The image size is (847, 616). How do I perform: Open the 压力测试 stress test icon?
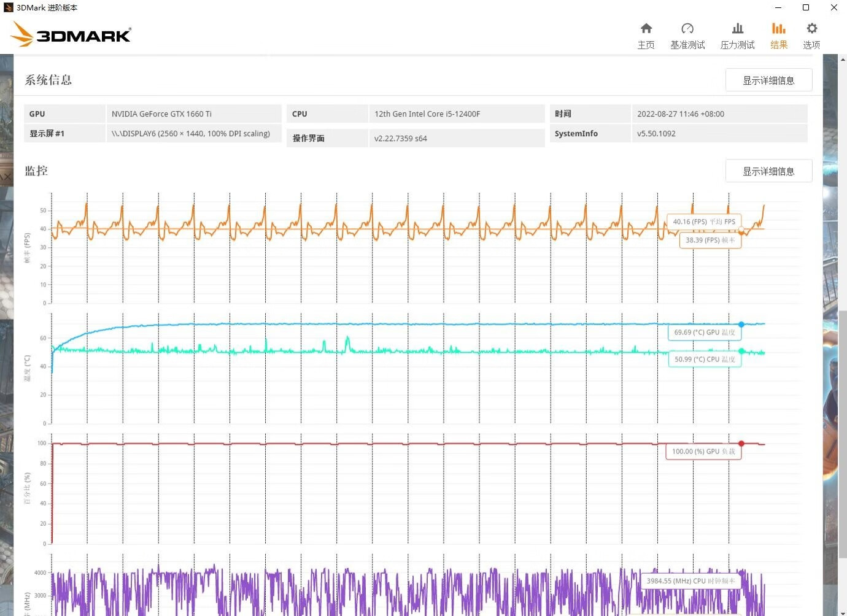738,28
